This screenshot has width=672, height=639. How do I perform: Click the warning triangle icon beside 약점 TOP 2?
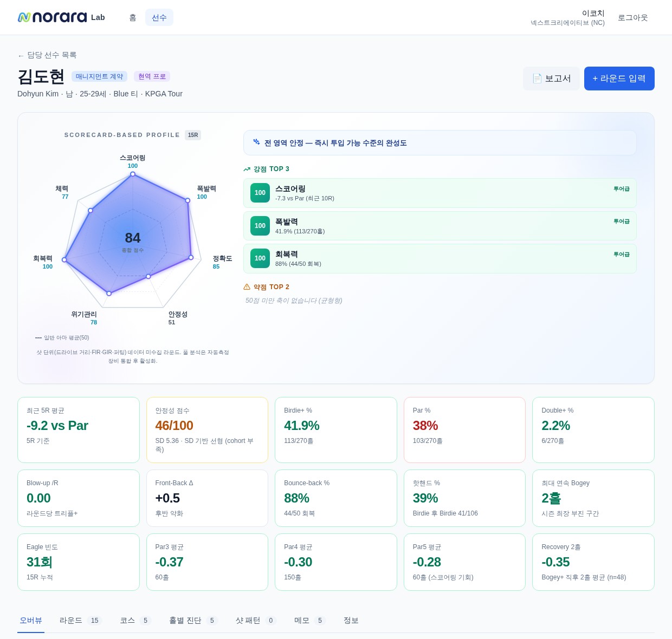pyautogui.click(x=247, y=287)
